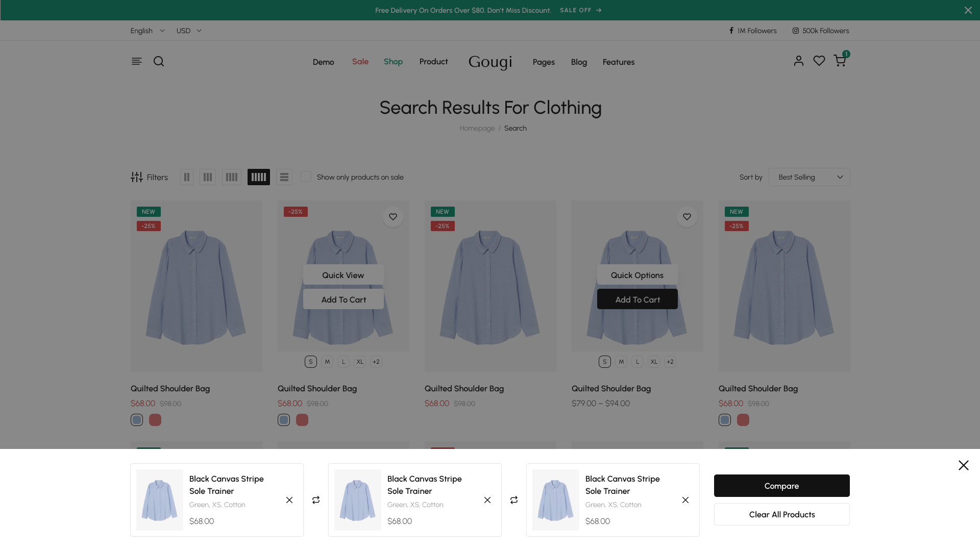The width and height of the screenshot is (980, 551).
Task: Open the shopping cart icon
Action: (839, 61)
